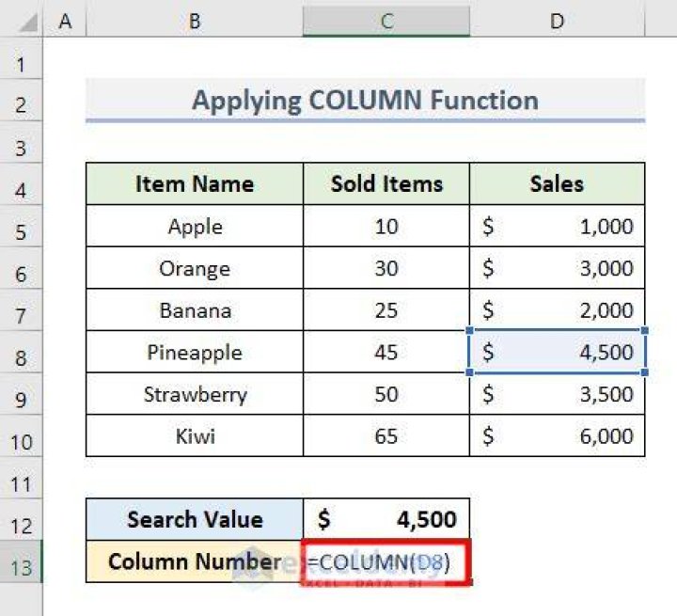The width and height of the screenshot is (677, 616).
Task: Select the 'Orange' cell
Action: 195,268
